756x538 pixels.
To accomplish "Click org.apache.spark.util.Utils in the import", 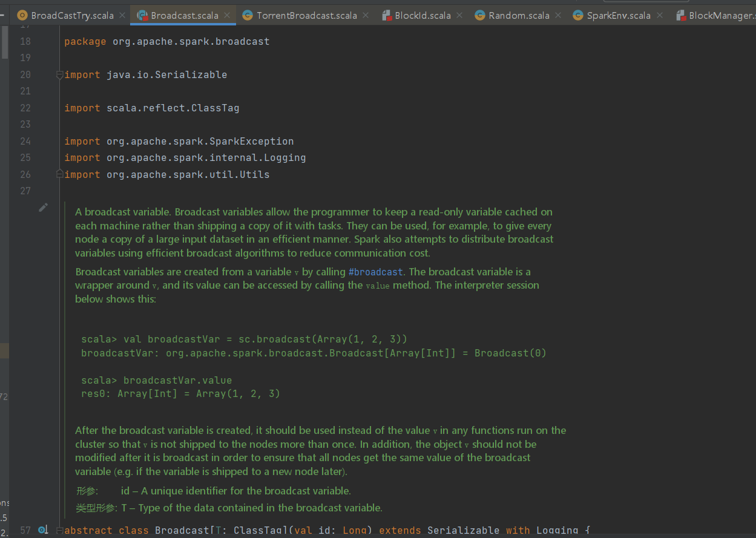I will coord(188,174).
